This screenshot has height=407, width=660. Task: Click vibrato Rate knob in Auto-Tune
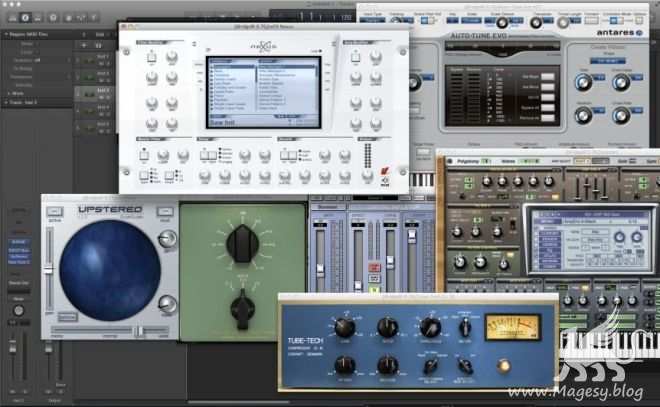coord(583,83)
